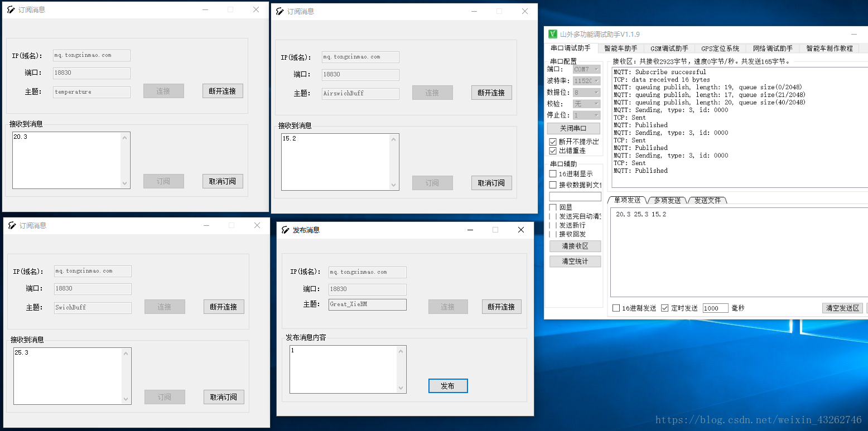Click 取消订阅 in the AirswichBuff window
The image size is (868, 431).
(491, 183)
